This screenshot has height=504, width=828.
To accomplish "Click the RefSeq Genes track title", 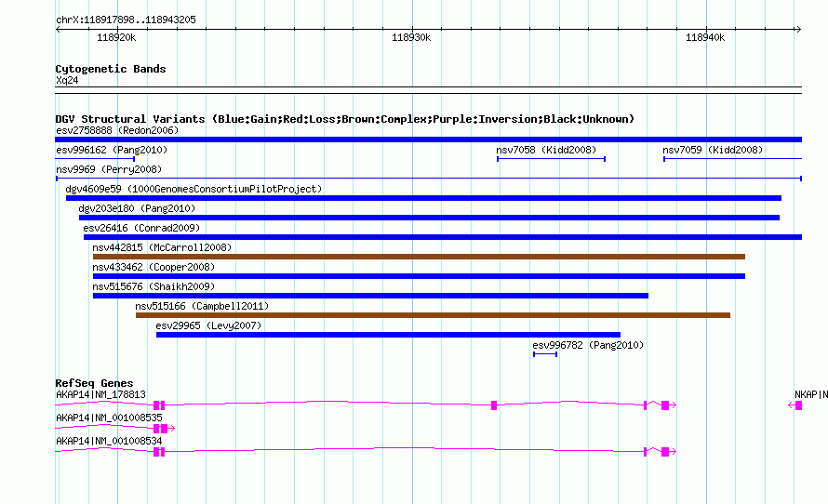I will 95,383.
